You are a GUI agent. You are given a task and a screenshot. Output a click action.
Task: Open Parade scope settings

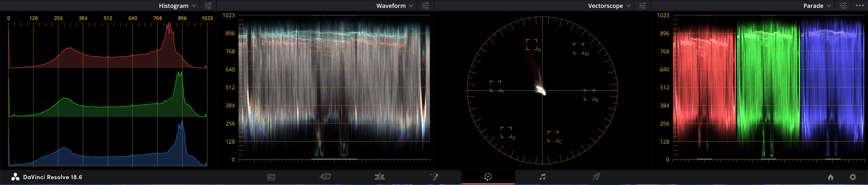843,6
